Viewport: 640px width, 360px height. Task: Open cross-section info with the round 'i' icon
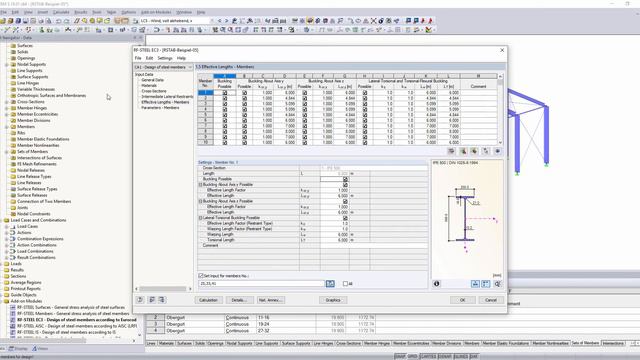[x=437, y=284]
